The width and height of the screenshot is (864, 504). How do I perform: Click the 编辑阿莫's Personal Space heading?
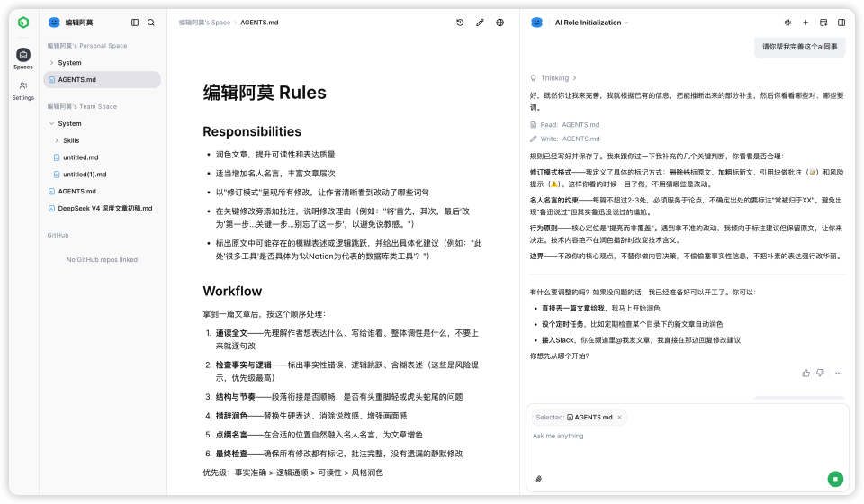click(87, 46)
